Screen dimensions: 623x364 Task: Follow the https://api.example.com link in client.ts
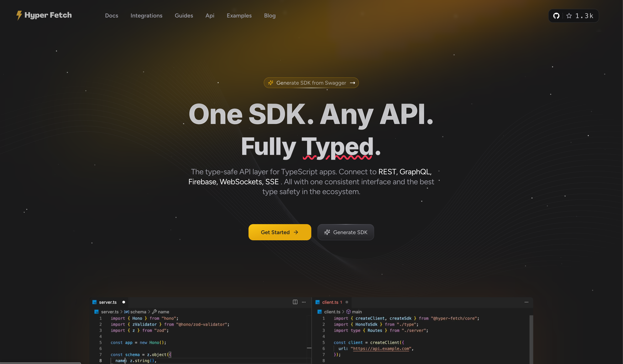click(381, 348)
